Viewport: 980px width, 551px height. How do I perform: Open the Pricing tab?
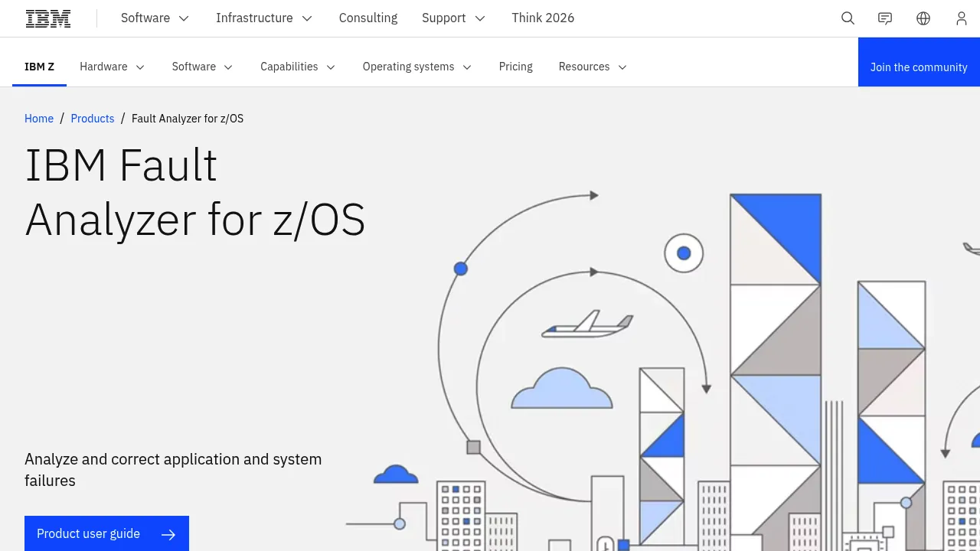(x=516, y=67)
